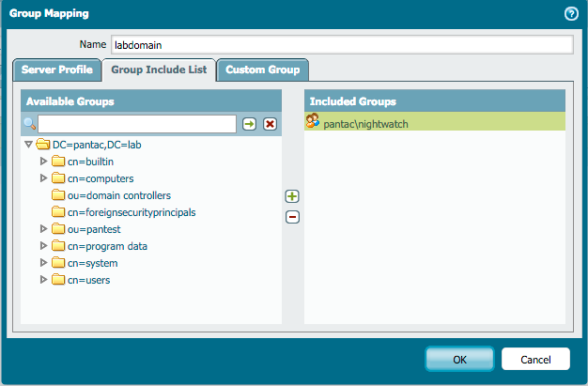This screenshot has height=386, width=588.
Task: Click the red X clear-search icon
Action: tap(271, 124)
